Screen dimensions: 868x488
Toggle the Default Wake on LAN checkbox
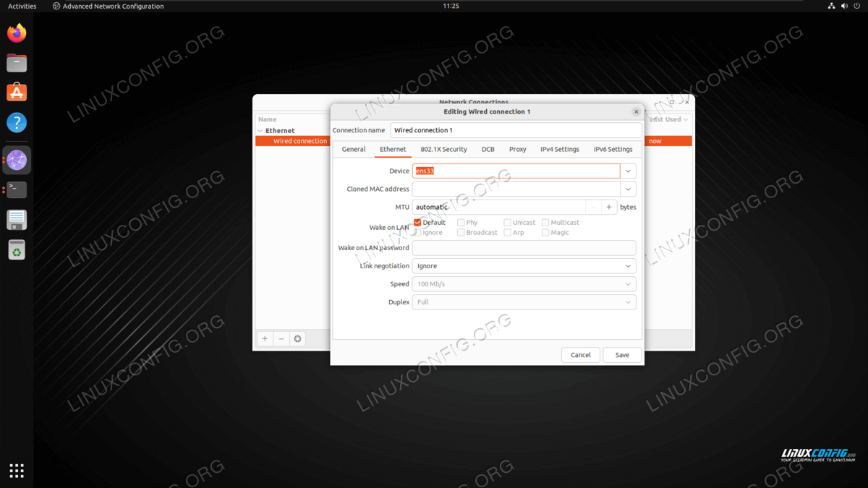coord(417,223)
